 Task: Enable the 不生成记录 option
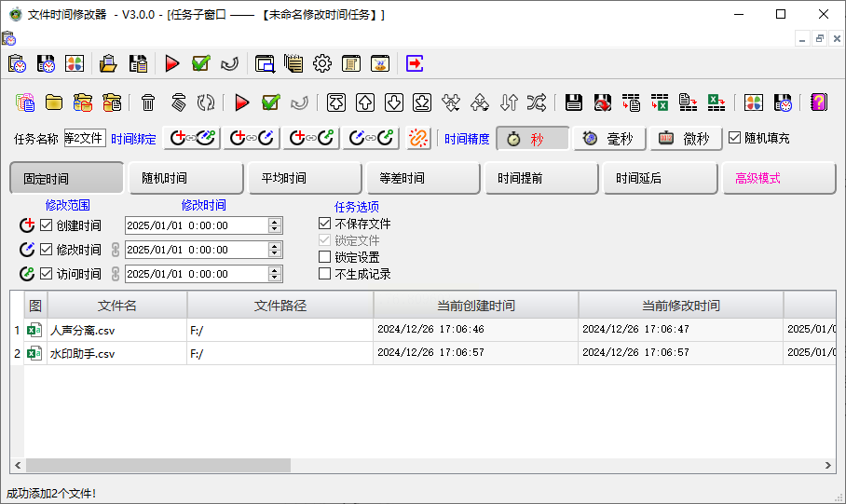pyautogui.click(x=324, y=274)
